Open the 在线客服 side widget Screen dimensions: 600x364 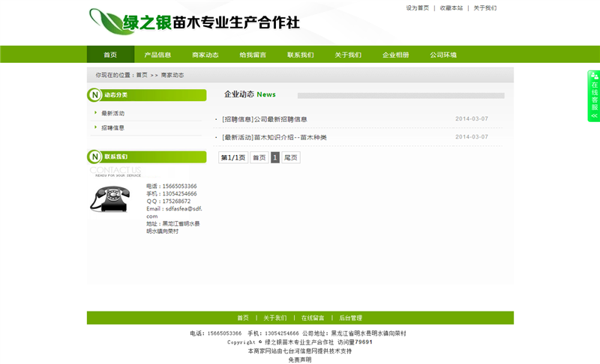tap(594, 96)
